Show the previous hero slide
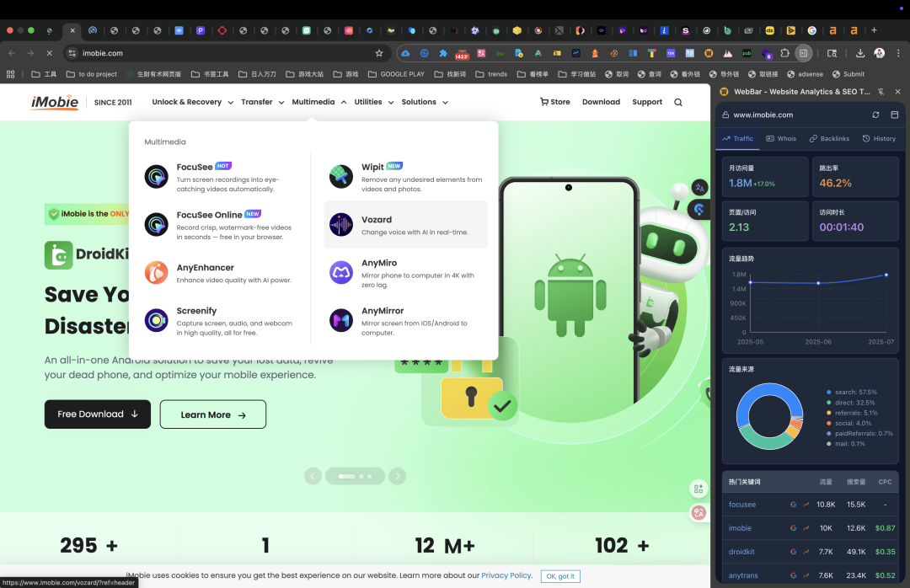Viewport: 910px width, 588px height. tap(313, 476)
